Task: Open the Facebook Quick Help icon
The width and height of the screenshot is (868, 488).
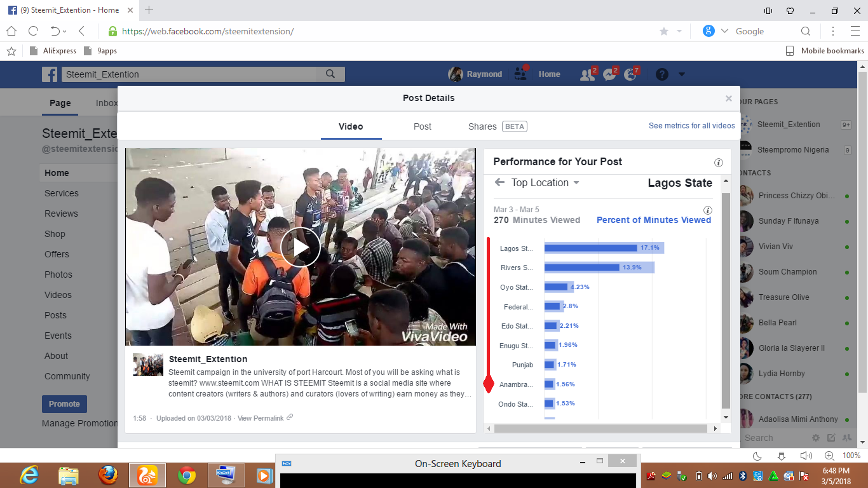Action: [662, 74]
